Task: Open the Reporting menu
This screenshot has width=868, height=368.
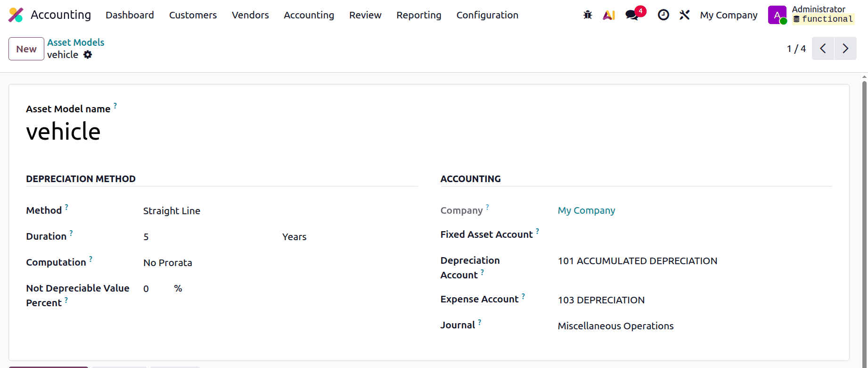Action: [418, 15]
